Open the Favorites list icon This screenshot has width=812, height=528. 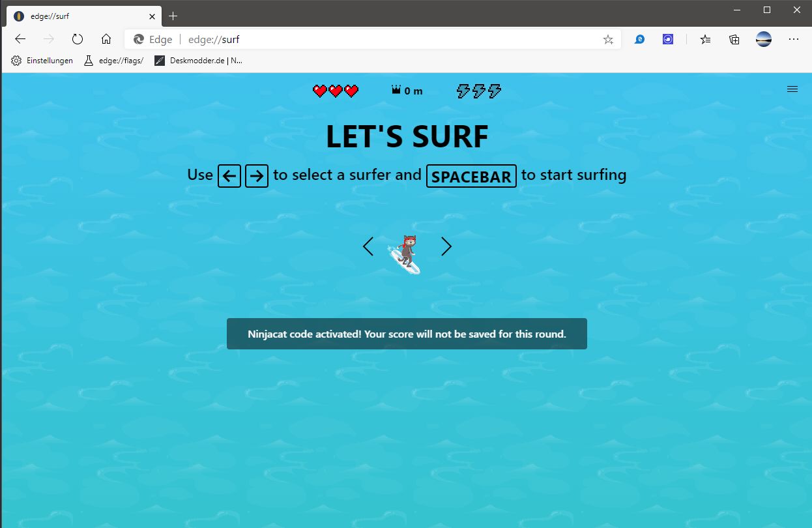[705, 39]
